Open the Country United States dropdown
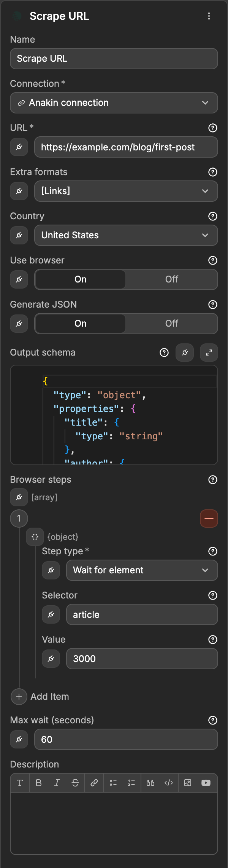The image size is (228, 868). click(x=126, y=235)
